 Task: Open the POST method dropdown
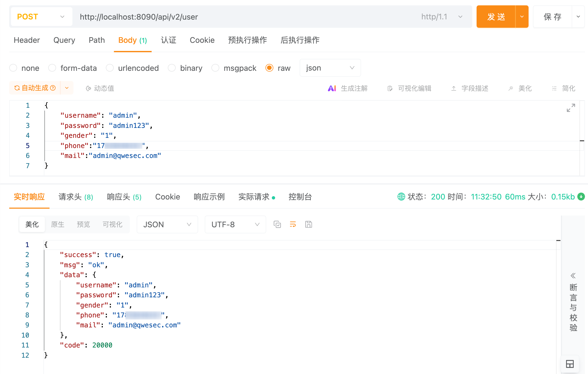click(x=42, y=17)
